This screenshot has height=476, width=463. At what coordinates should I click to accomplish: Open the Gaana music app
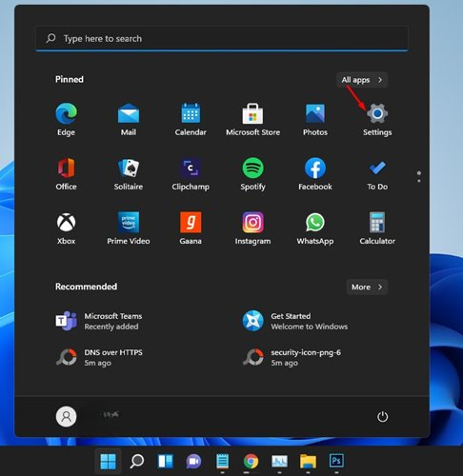coord(191,228)
